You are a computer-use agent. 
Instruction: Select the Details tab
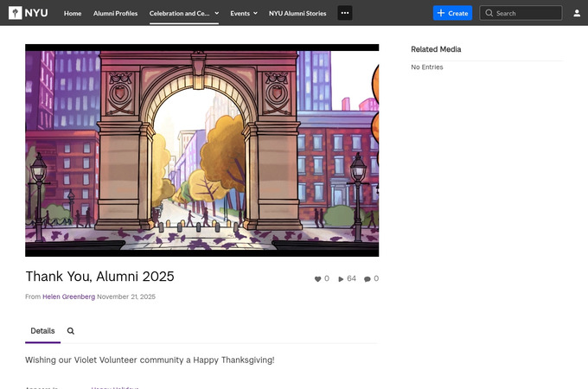click(x=42, y=331)
